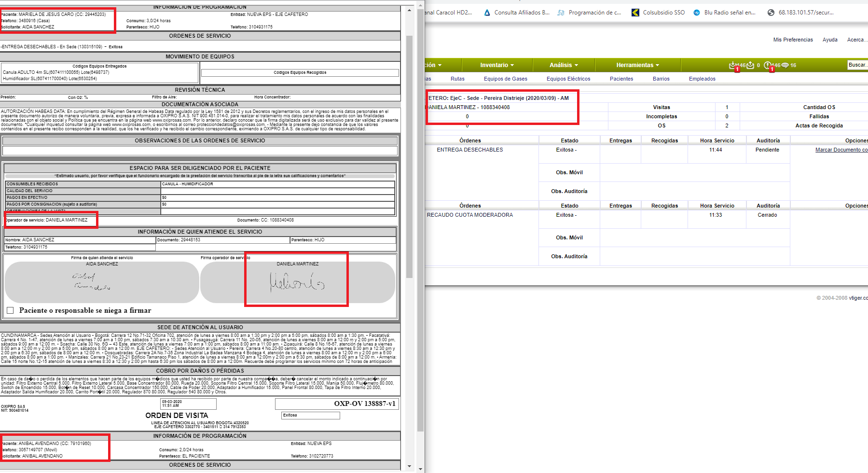Image resolution: width=868 pixels, height=473 pixels.
Task: Select the RECAUDO CUOTA MODERADORA order text
Action: point(469,215)
